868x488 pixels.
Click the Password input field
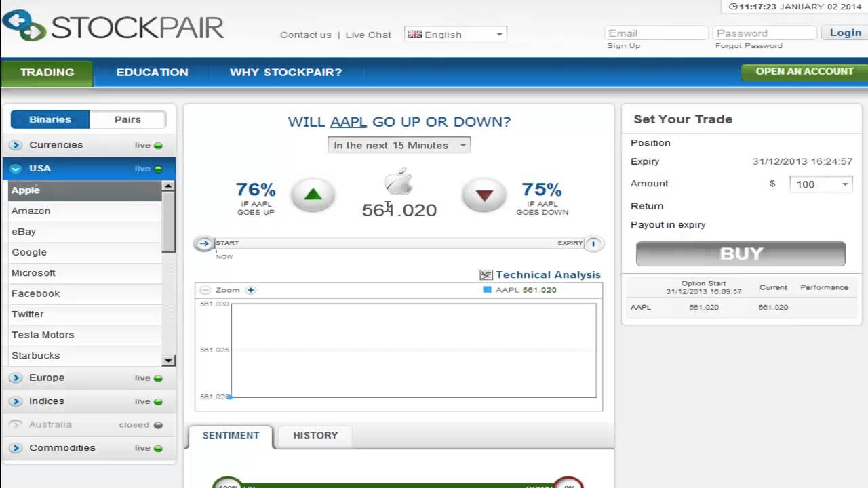pos(765,33)
